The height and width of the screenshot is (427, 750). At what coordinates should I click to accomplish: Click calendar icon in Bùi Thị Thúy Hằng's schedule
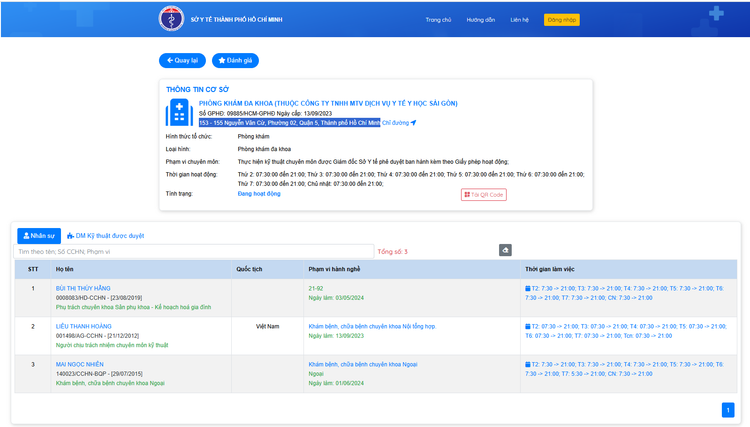[x=528, y=288]
